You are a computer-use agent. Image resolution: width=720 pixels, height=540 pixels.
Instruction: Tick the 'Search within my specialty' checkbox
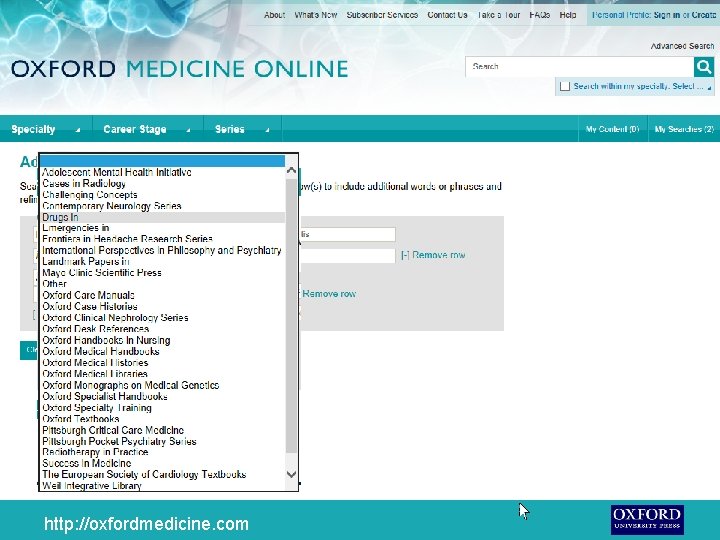pos(565,86)
